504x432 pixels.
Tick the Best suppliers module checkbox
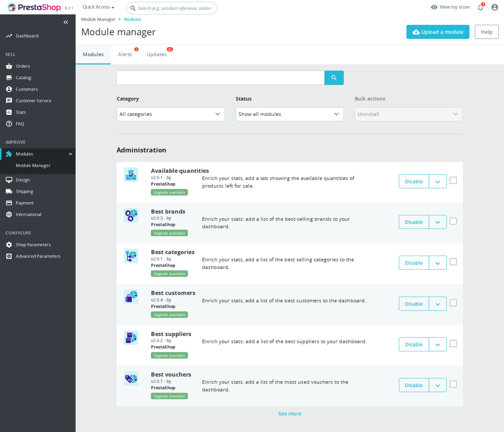[453, 343]
